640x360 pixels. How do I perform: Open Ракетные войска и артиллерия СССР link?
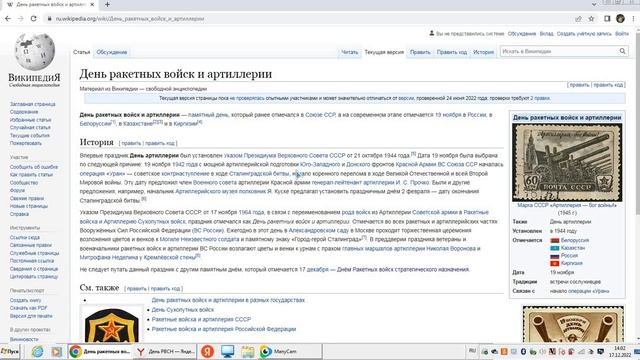tap(201, 319)
